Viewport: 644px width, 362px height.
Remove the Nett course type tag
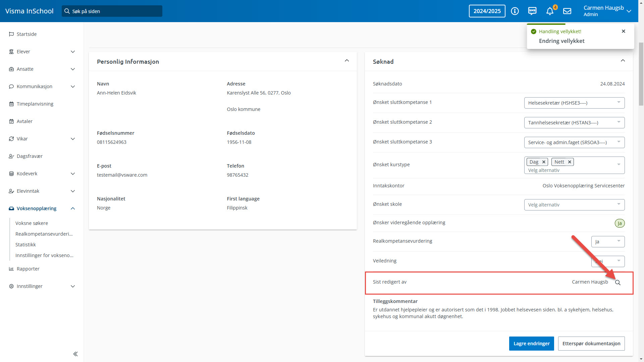pos(570,162)
